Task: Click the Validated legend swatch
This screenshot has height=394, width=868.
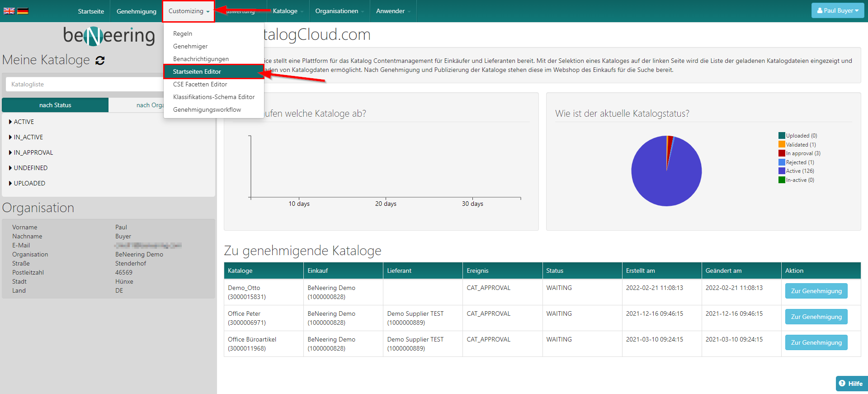Action: pos(781,145)
